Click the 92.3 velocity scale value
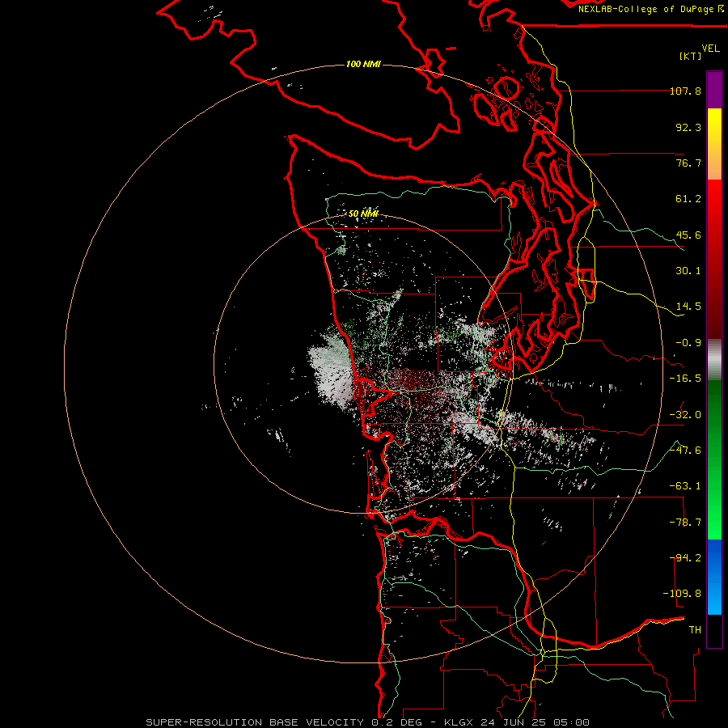Image resolution: width=728 pixels, height=728 pixels. 688,127
